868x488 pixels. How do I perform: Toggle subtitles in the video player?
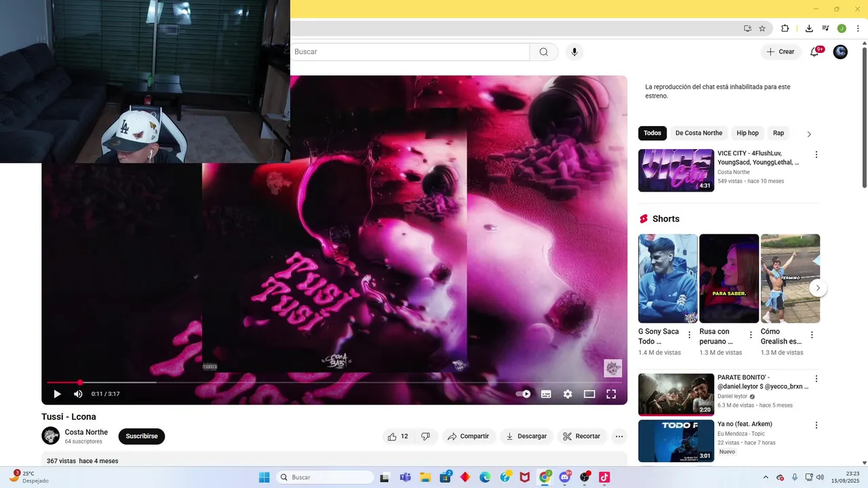click(546, 394)
